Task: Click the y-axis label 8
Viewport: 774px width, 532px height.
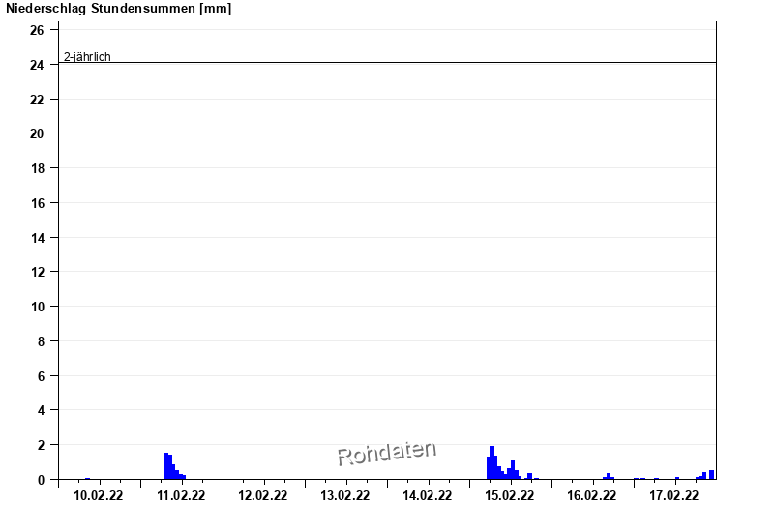Action: 41,341
